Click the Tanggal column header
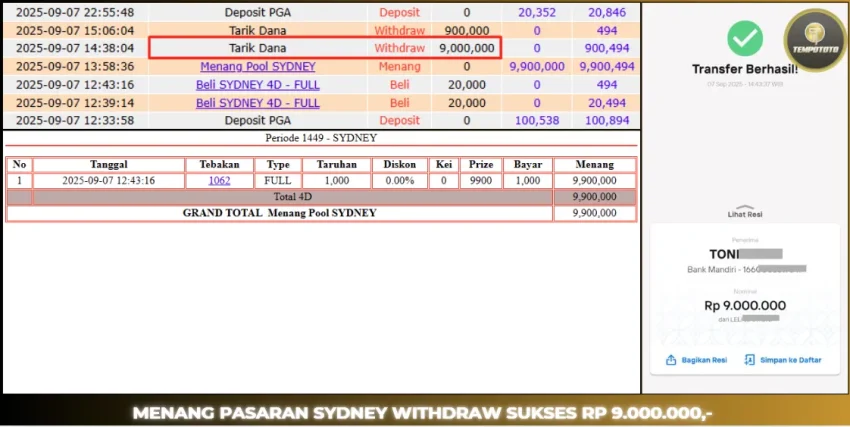The height and width of the screenshot is (427, 850). pos(108,165)
